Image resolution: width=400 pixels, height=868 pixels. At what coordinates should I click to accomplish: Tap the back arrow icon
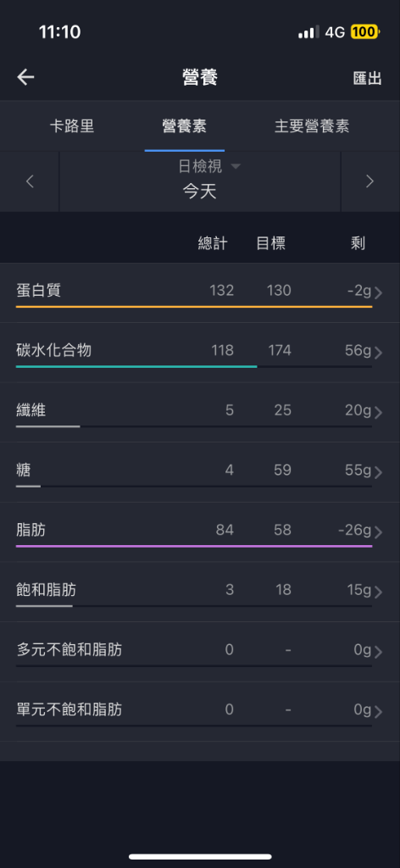(25, 77)
